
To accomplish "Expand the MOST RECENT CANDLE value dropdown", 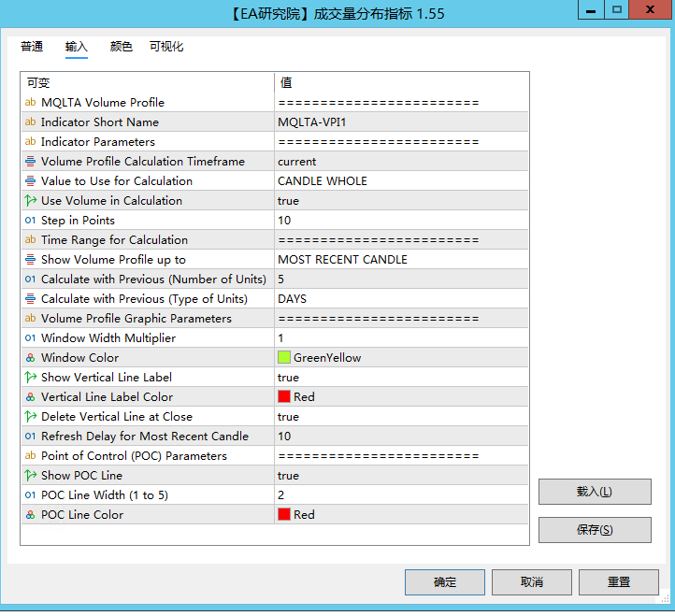I will pyautogui.click(x=401, y=260).
